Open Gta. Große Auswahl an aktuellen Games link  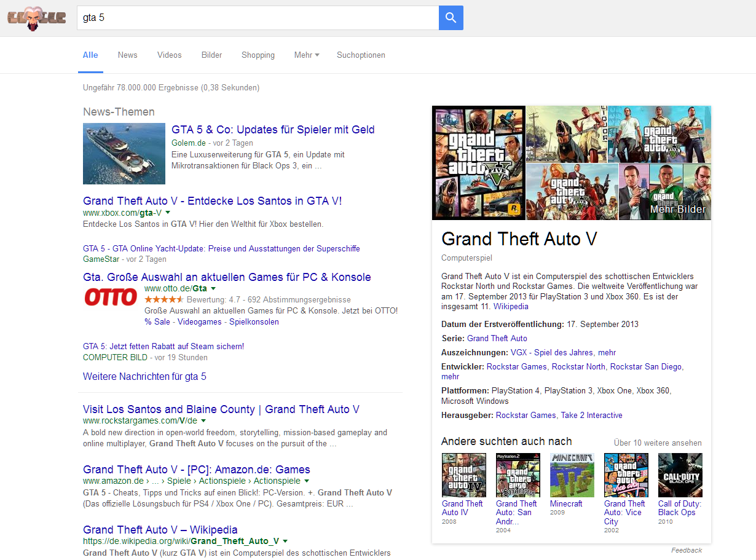[227, 277]
